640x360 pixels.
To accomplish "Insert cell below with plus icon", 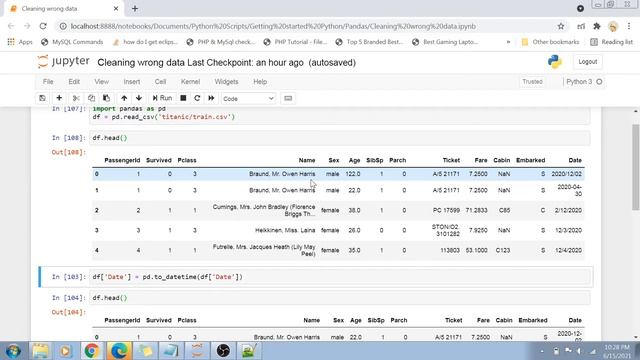I will tap(59, 98).
